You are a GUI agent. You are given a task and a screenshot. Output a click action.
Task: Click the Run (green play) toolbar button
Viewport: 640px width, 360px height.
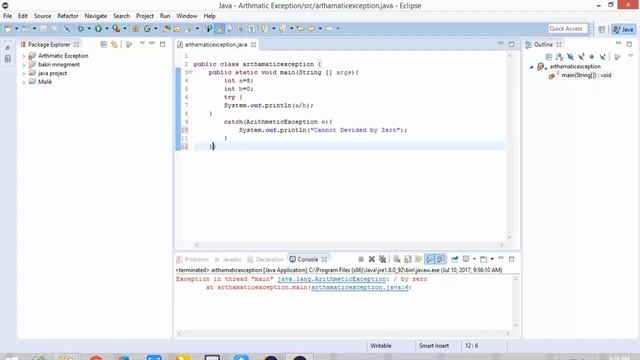98,29
